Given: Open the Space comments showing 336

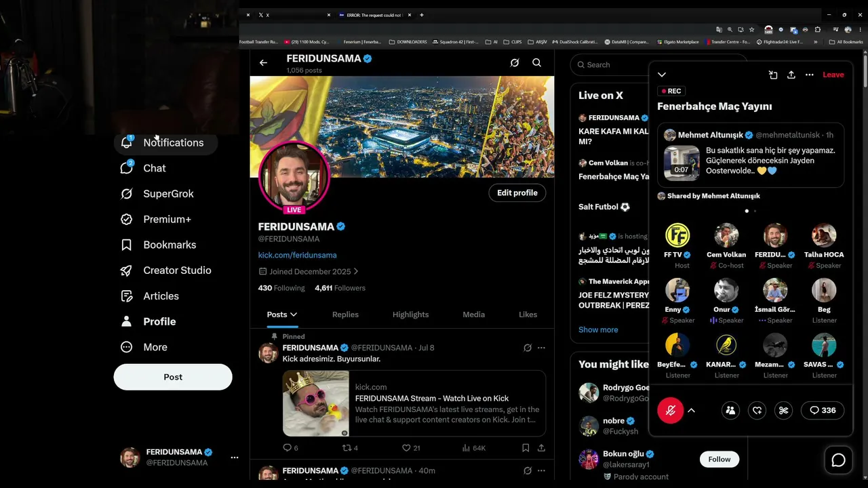Looking at the screenshot, I should (823, 410).
